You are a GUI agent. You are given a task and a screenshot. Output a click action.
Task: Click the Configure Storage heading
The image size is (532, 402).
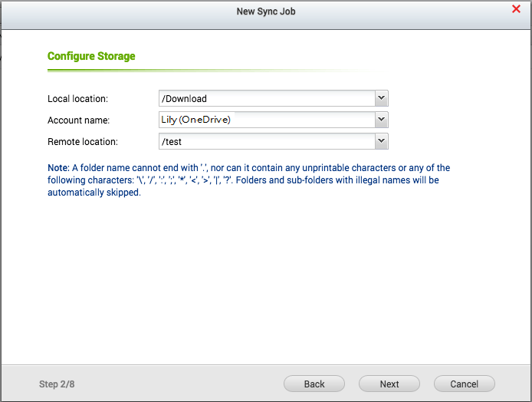[x=91, y=56]
